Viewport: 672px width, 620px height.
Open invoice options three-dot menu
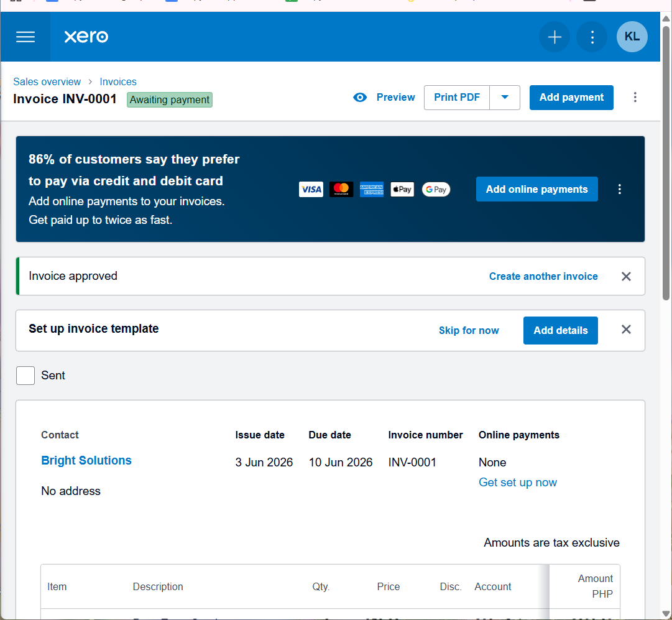coord(635,98)
